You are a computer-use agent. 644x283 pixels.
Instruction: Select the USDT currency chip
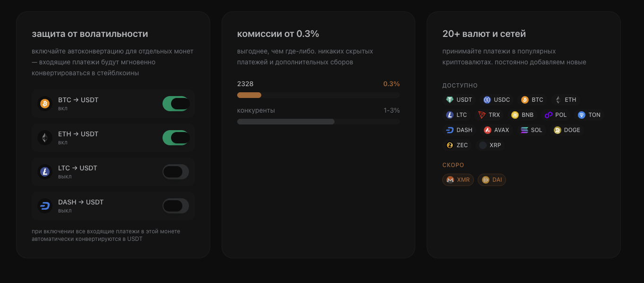[459, 100]
